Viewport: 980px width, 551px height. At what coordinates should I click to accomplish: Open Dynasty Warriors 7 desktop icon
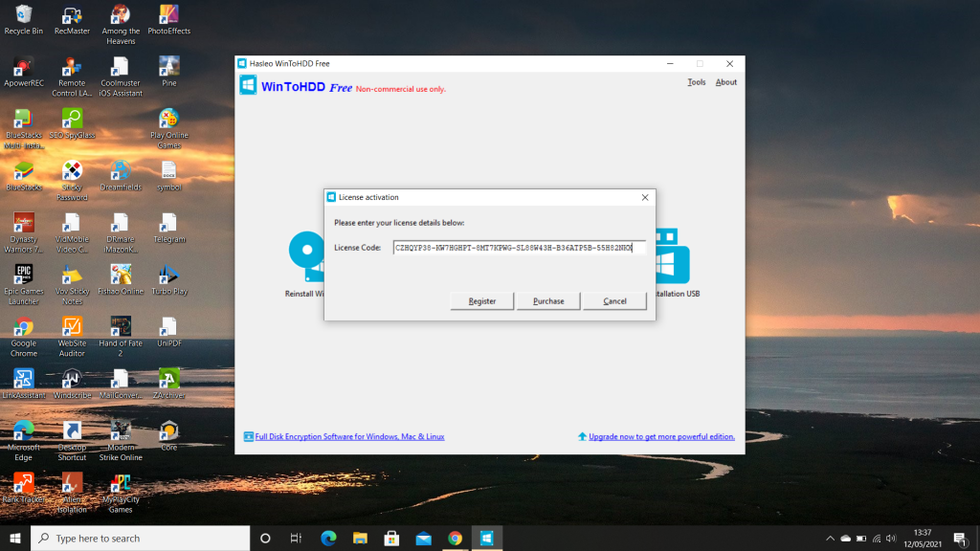click(24, 233)
